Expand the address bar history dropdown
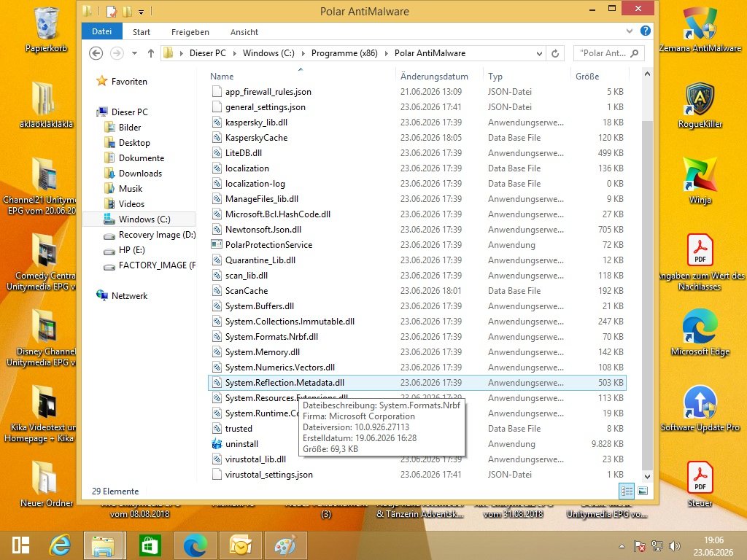747x560 pixels. pyautogui.click(x=539, y=53)
